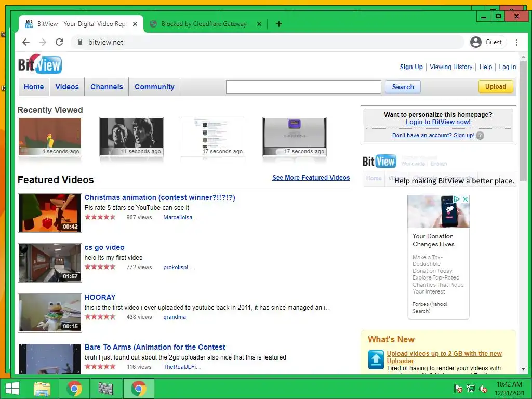Click the cs go video thumbnail 01:57

[50, 263]
